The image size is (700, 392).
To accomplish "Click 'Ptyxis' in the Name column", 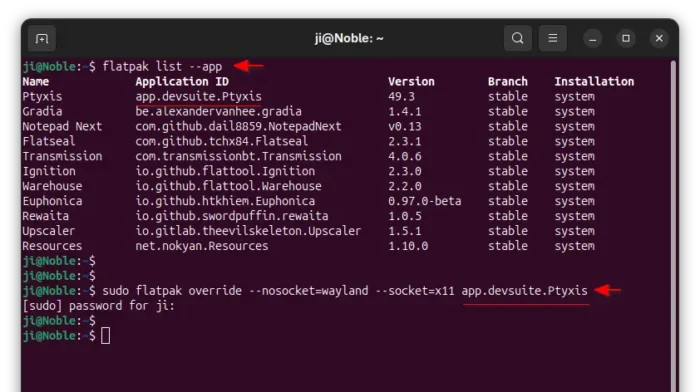I will point(42,97).
